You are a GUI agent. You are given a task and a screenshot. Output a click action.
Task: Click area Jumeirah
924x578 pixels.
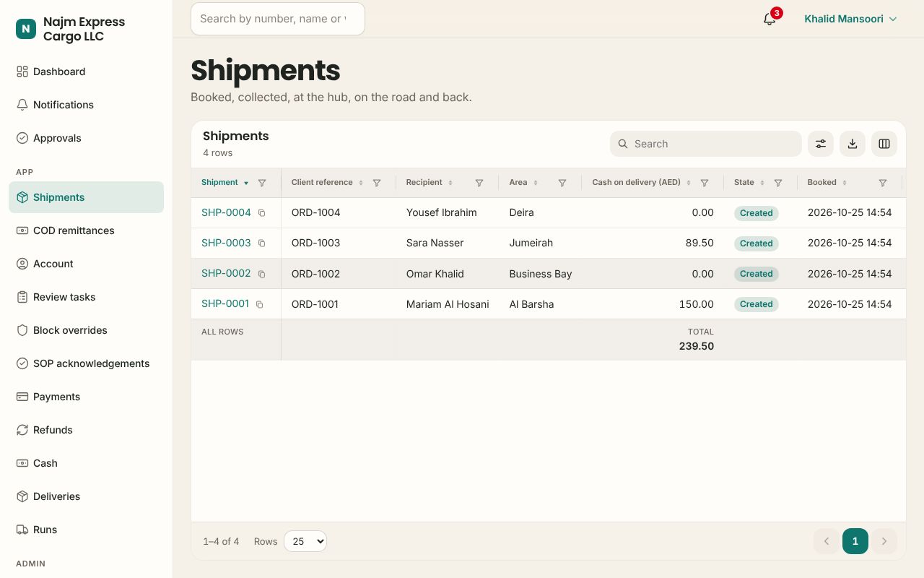[x=531, y=243]
